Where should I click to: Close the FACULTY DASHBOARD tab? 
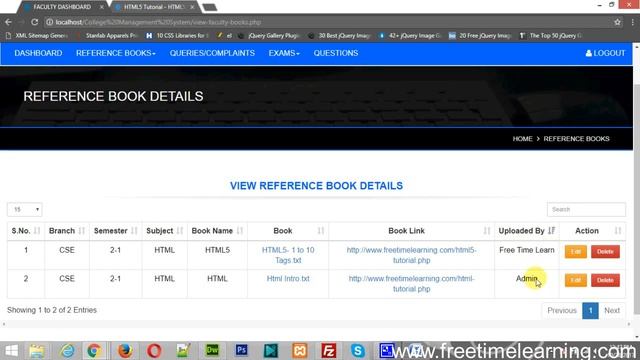click(x=102, y=7)
